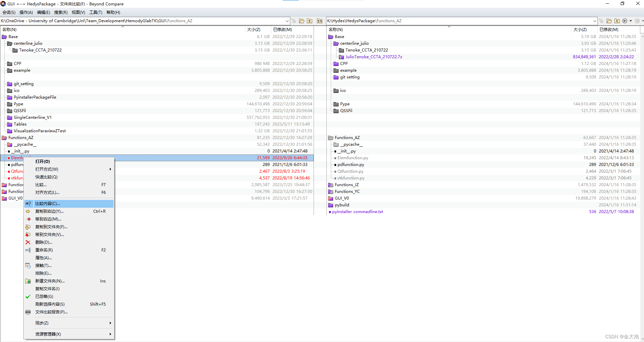This screenshot has height=342, width=644.
Task: Open the 会话(S) menu
Action: click(9, 12)
